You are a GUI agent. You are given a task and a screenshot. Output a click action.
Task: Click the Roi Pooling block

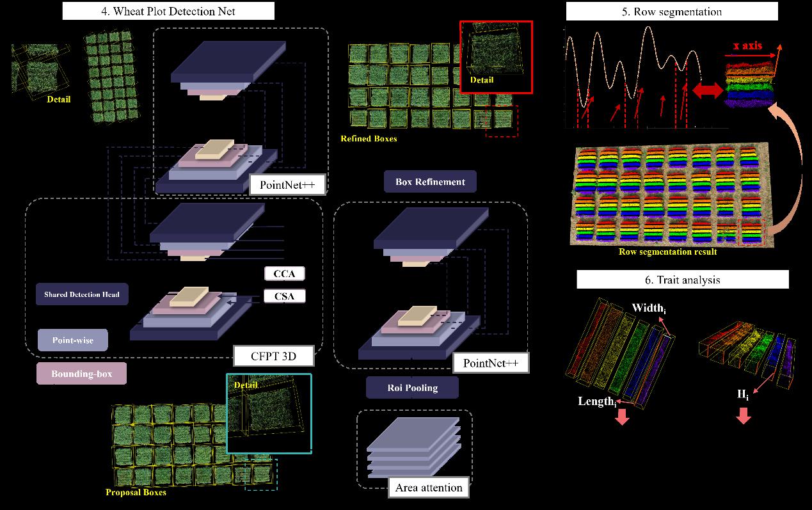(x=411, y=387)
